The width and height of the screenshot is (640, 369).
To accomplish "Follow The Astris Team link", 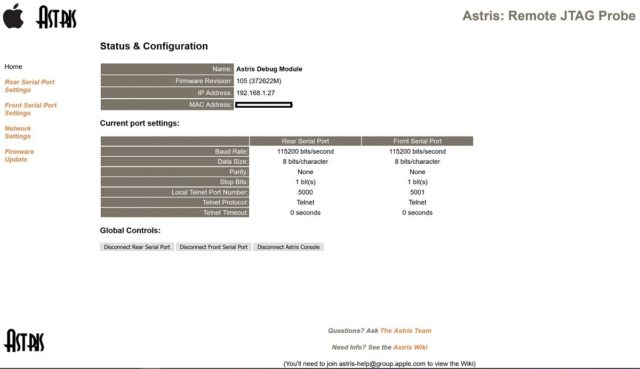I will pyautogui.click(x=406, y=331).
